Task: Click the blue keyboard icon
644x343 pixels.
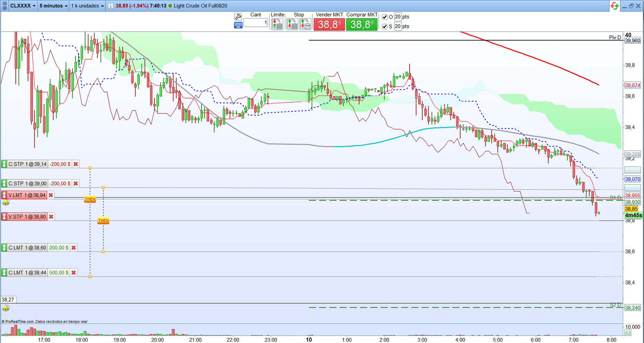Action: (238, 25)
